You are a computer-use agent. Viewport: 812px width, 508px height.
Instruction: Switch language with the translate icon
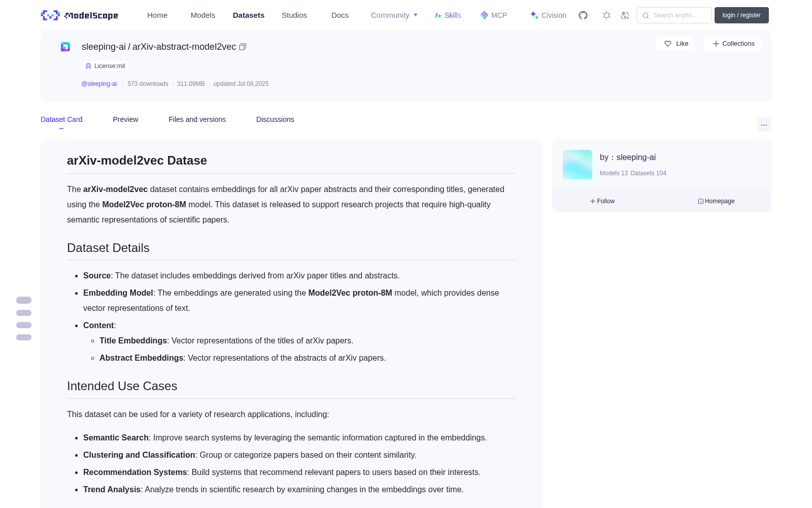(625, 15)
